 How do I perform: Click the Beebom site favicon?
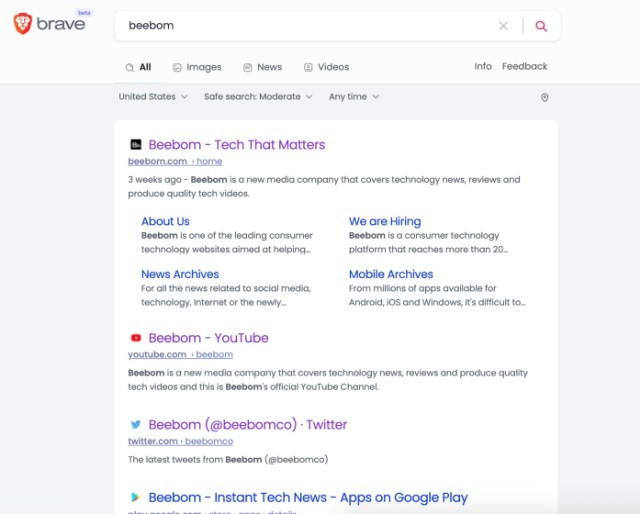point(136,145)
